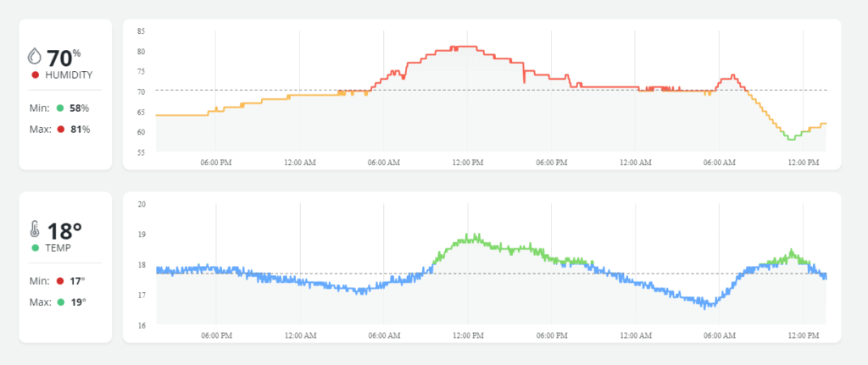Click the red status dot beside HUMIDITY
Image resolution: width=868 pixels, height=365 pixels.
coord(35,76)
